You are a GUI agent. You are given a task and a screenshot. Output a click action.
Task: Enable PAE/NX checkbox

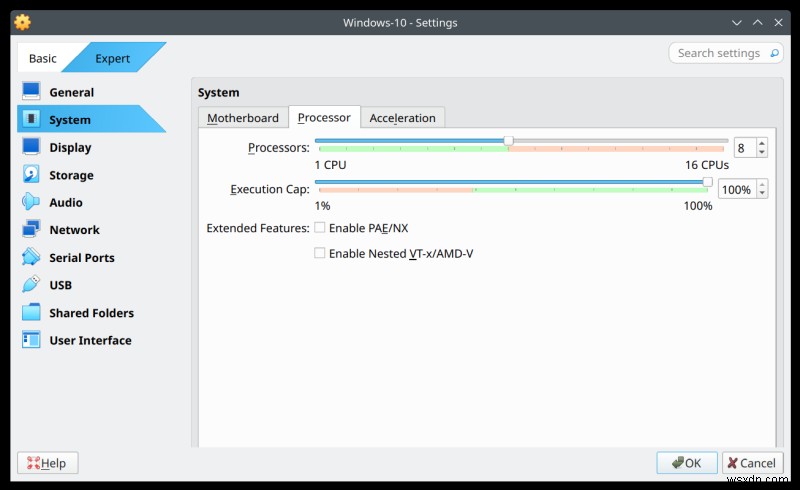pos(319,228)
